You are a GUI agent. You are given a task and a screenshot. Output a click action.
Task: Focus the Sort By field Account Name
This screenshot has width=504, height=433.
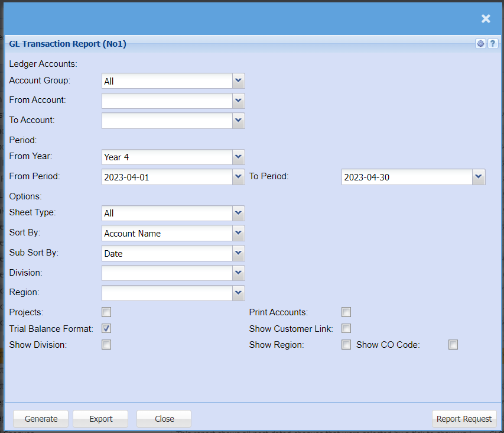[x=167, y=233]
